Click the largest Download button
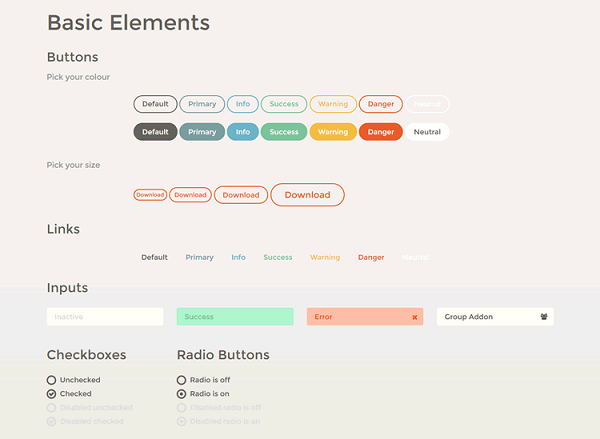This screenshot has height=439, width=600. click(307, 195)
